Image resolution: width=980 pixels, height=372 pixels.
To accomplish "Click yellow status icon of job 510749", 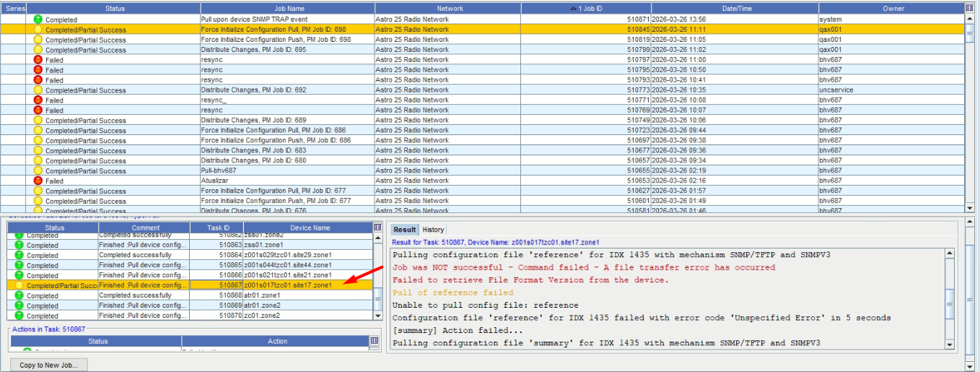I will point(38,121).
